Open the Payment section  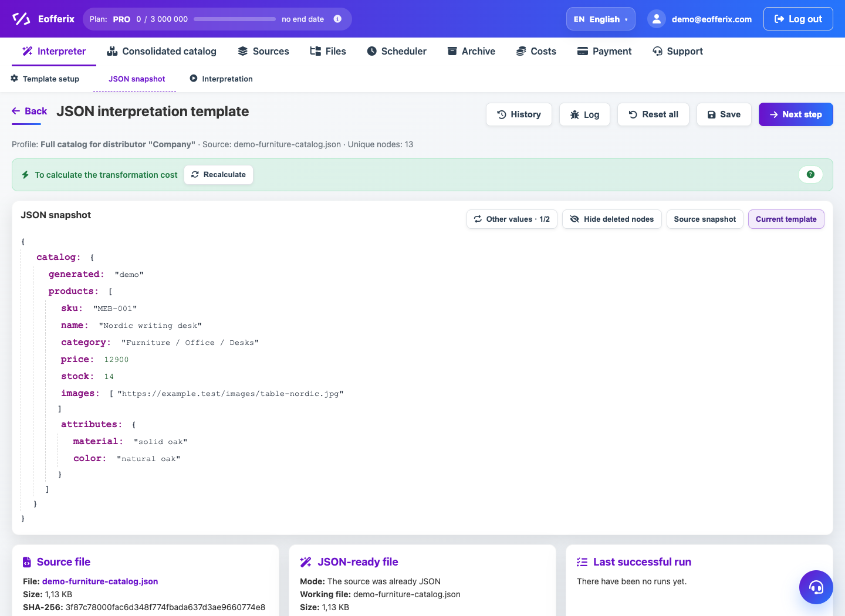point(604,51)
